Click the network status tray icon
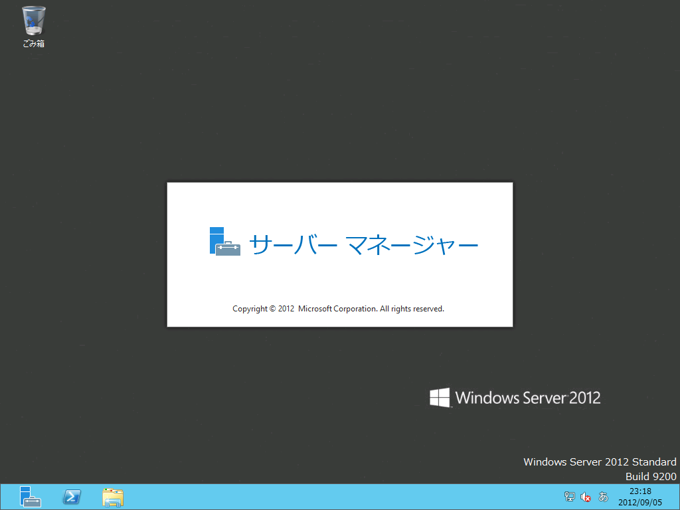680x510 pixels. [569, 497]
